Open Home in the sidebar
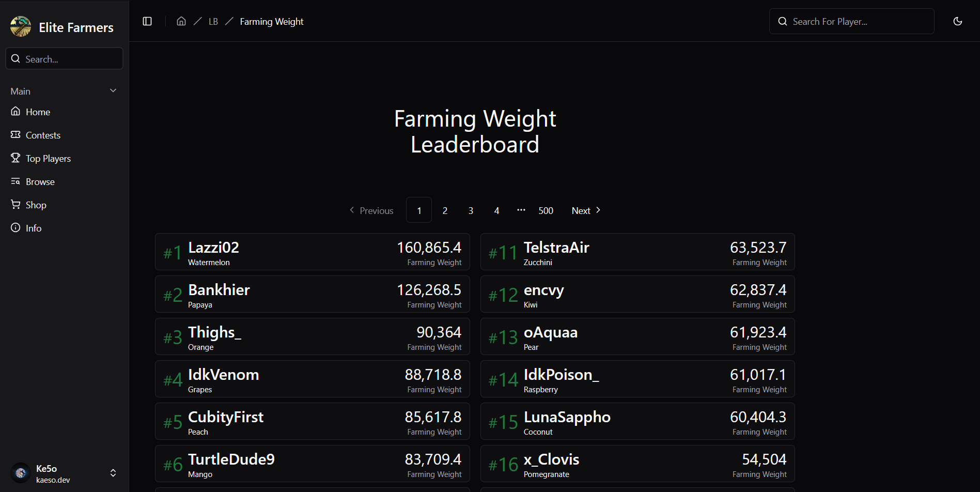Viewport: 980px width, 492px height. tap(64, 112)
